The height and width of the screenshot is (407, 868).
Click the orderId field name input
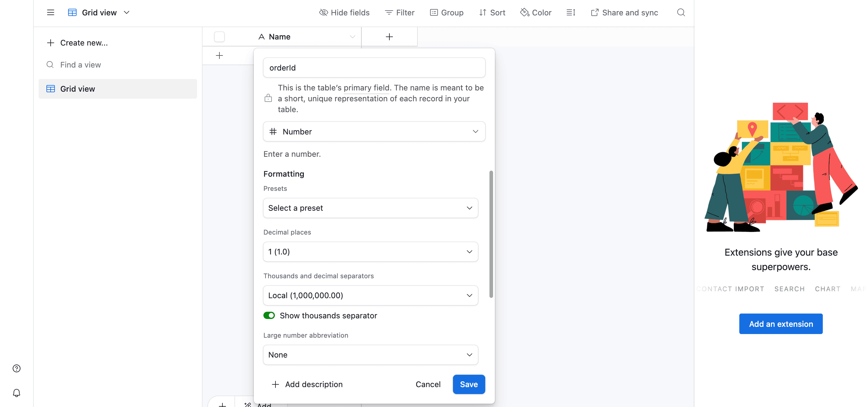tap(374, 68)
